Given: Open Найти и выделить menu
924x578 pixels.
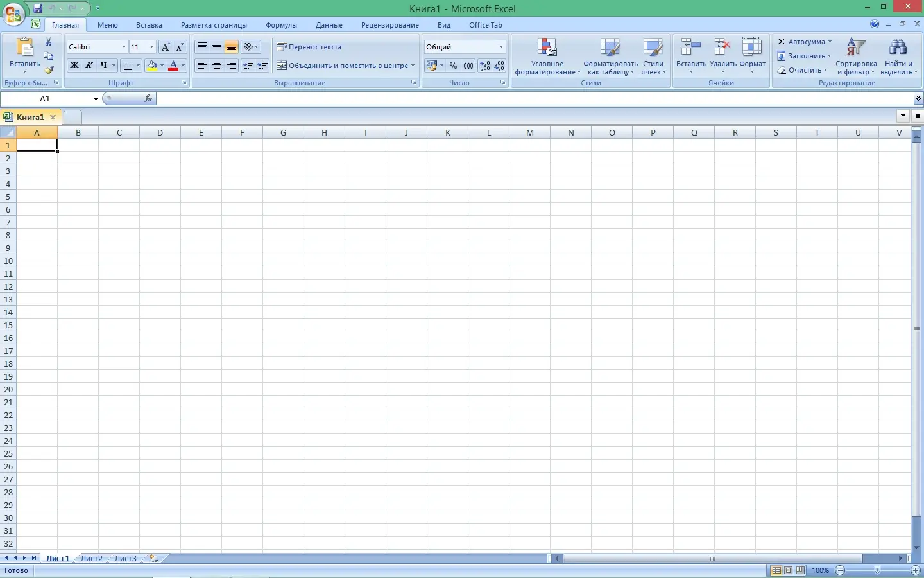Looking at the screenshot, I should point(898,57).
